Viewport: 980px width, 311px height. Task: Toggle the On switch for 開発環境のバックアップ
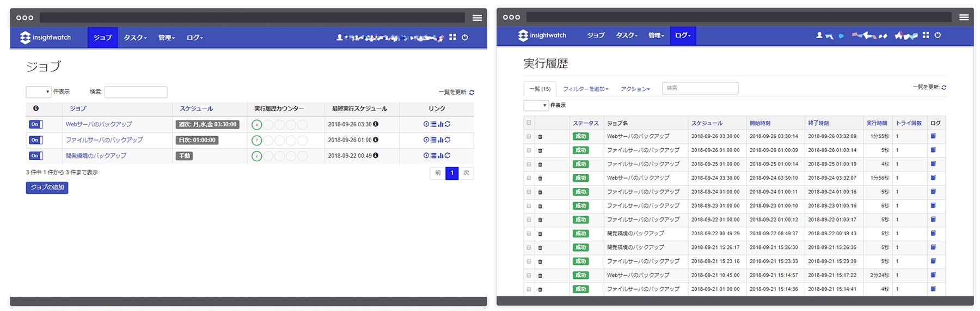coord(36,156)
